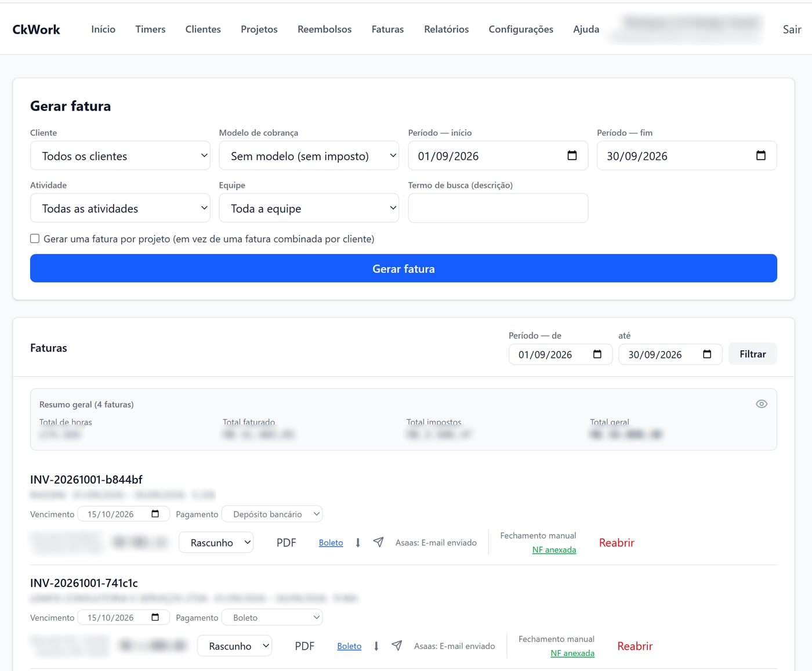Focus the 'Termo de busca (descrição)' input
812x671 pixels.
click(498, 208)
